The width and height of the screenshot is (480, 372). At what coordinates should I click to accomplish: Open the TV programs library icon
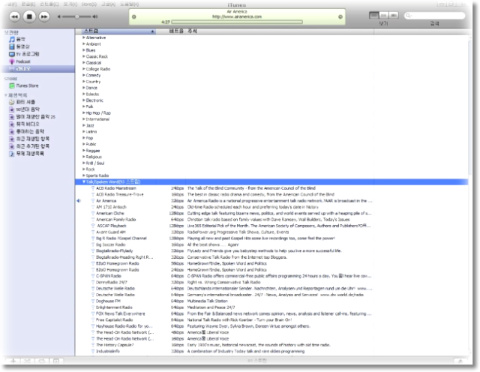[x=12, y=54]
